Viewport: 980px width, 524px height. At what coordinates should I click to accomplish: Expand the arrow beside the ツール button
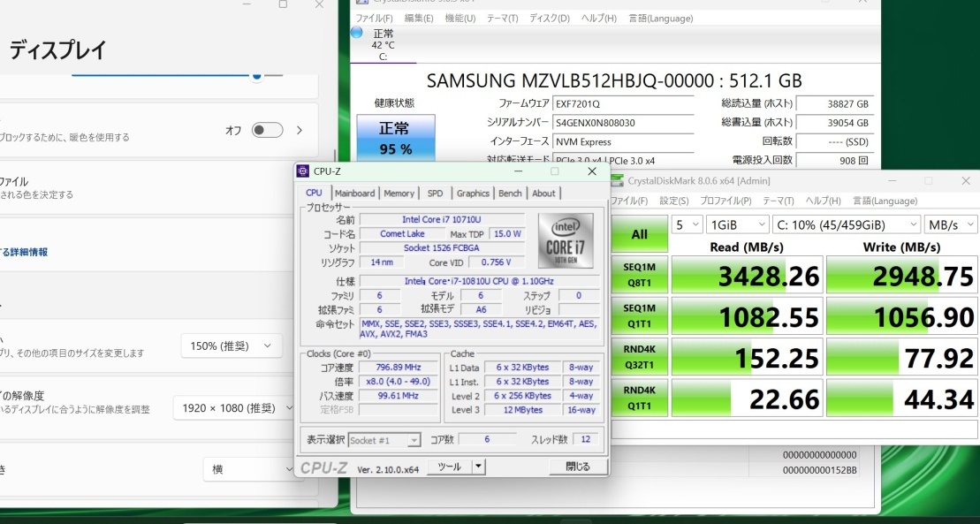click(x=478, y=467)
